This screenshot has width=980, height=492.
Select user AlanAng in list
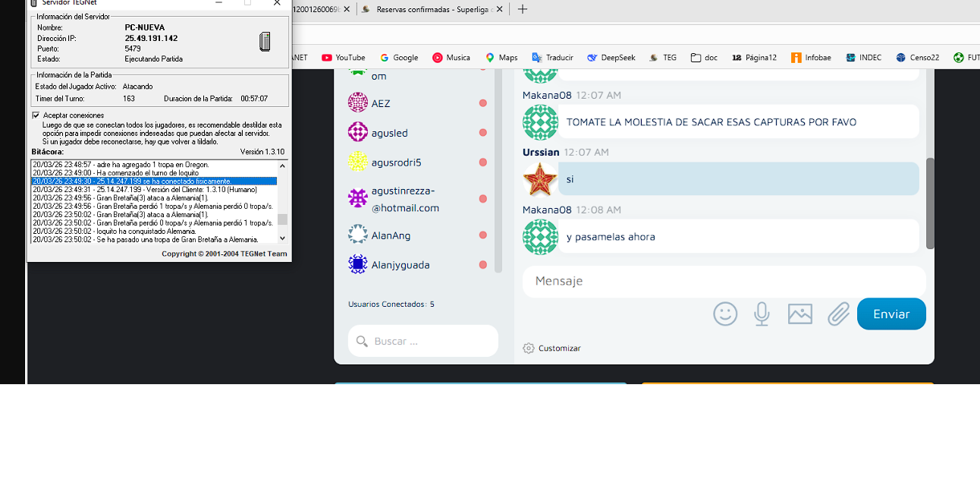(391, 235)
